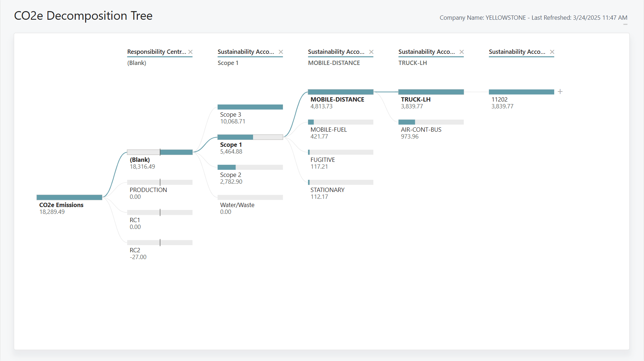Viewport: 644px width, 361px height.
Task: Remove the MOBILE-DISTANCE drill-down level
Action: click(x=372, y=52)
